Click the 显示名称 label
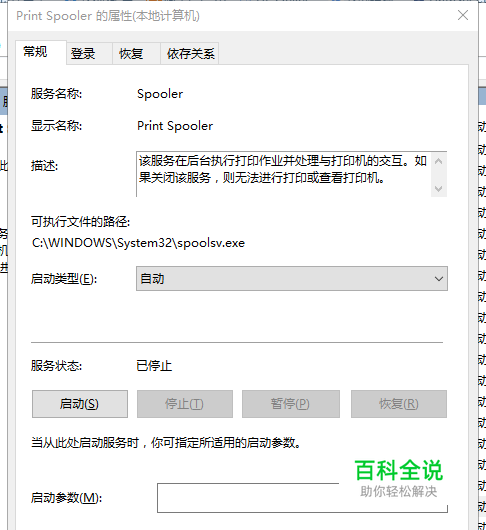This screenshot has width=486, height=530. pyautogui.click(x=56, y=126)
